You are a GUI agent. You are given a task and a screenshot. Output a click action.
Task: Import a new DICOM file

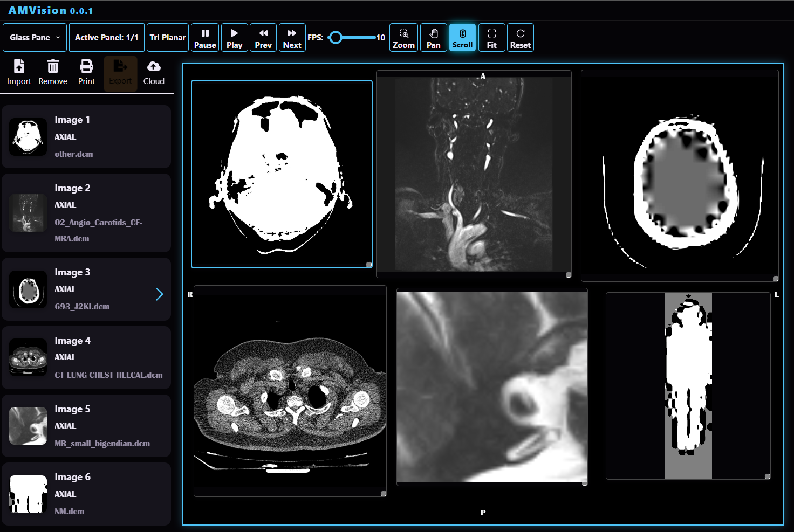[19, 73]
